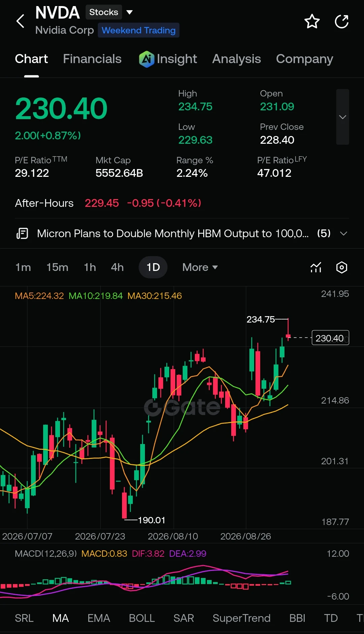Tap the P/E Ratio LFY 47.012 value
Viewport: 364px width, 634px height.
(274, 173)
